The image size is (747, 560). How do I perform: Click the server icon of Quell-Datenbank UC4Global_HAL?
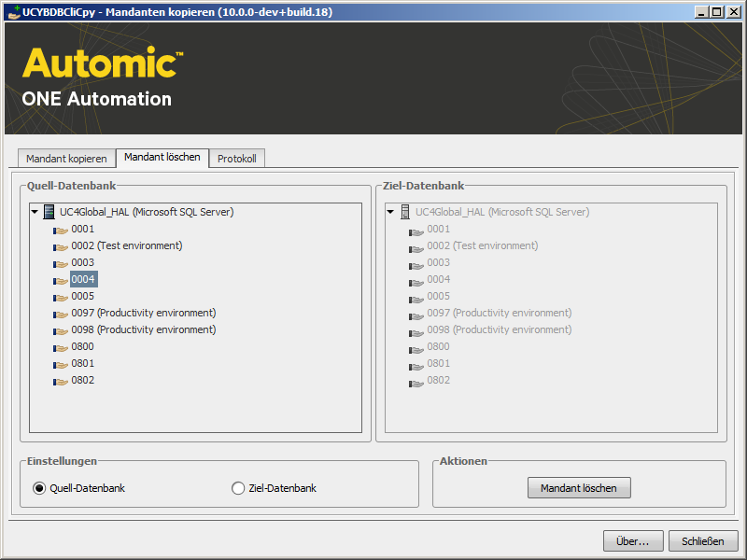coord(49,212)
